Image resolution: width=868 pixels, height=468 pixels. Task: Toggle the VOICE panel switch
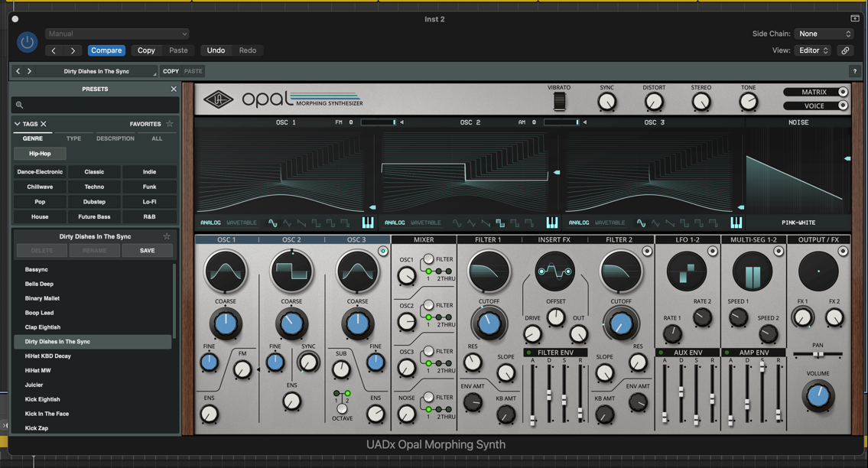click(x=842, y=106)
